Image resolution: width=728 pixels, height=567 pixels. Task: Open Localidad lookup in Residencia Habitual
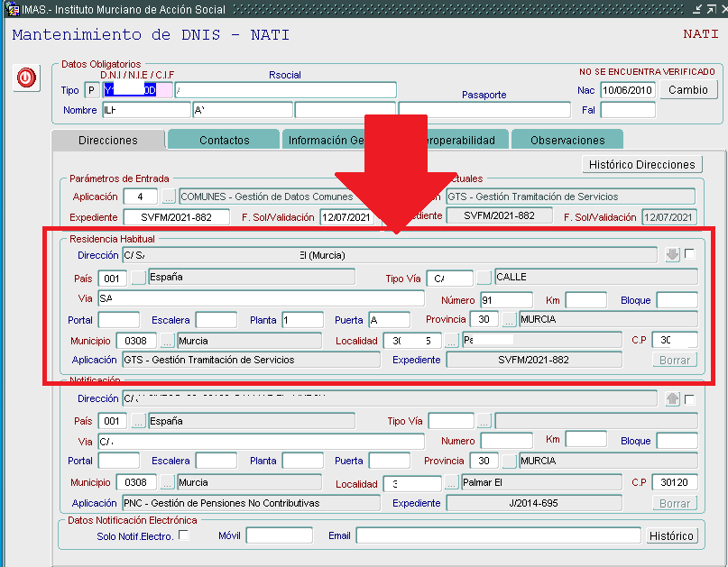coord(451,341)
